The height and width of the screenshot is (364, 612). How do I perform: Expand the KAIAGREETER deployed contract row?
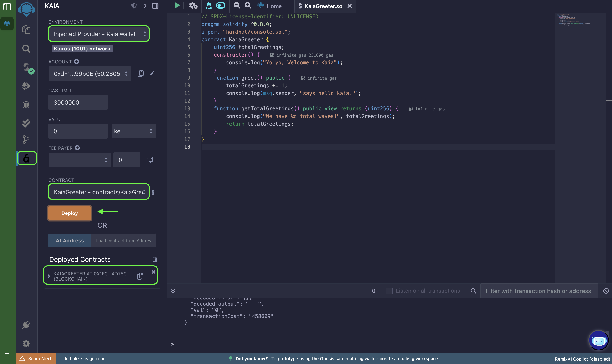point(49,276)
